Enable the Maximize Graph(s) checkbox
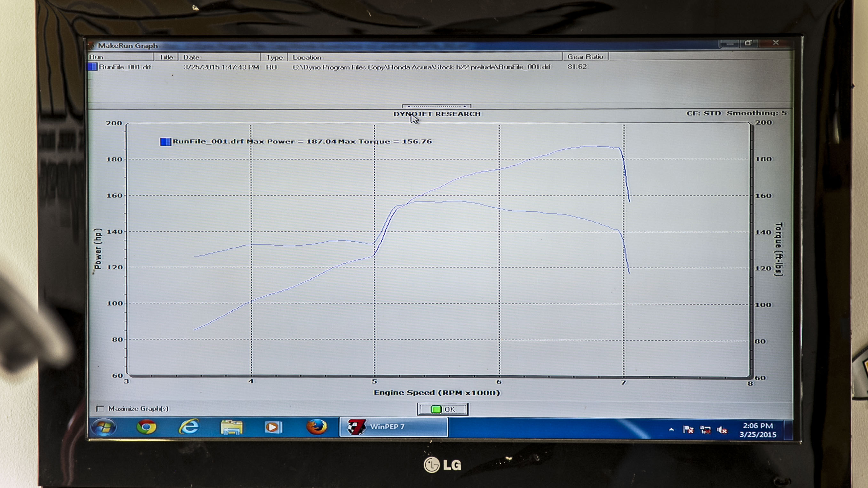This screenshot has height=488, width=868. pyautogui.click(x=100, y=408)
